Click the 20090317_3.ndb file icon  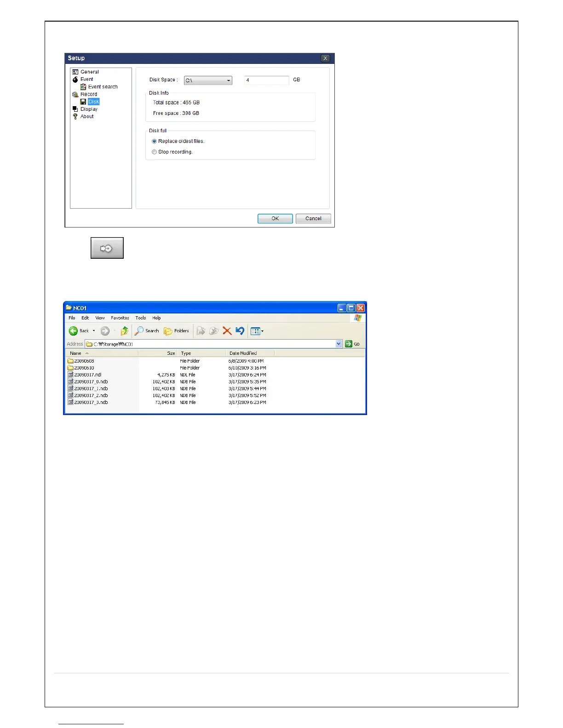tap(70, 403)
